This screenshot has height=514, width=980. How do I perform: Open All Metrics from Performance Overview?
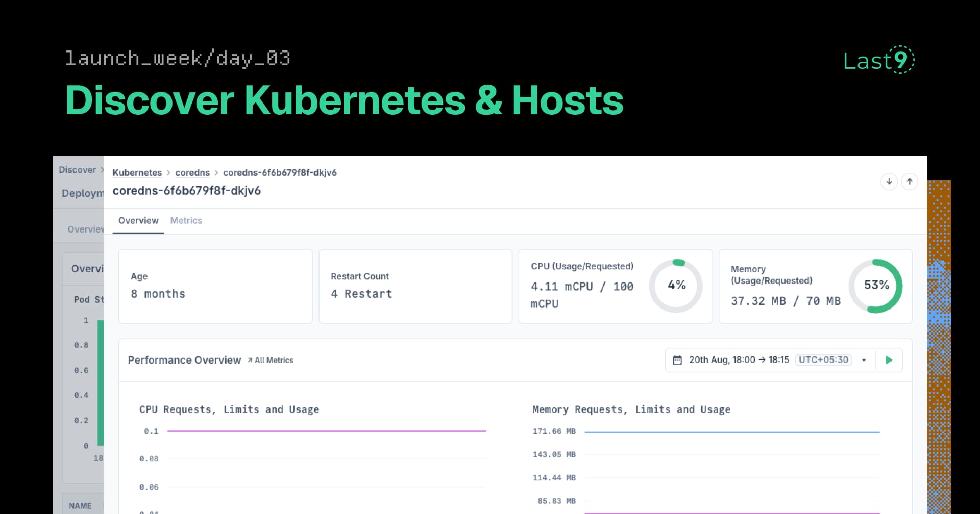[x=274, y=360]
